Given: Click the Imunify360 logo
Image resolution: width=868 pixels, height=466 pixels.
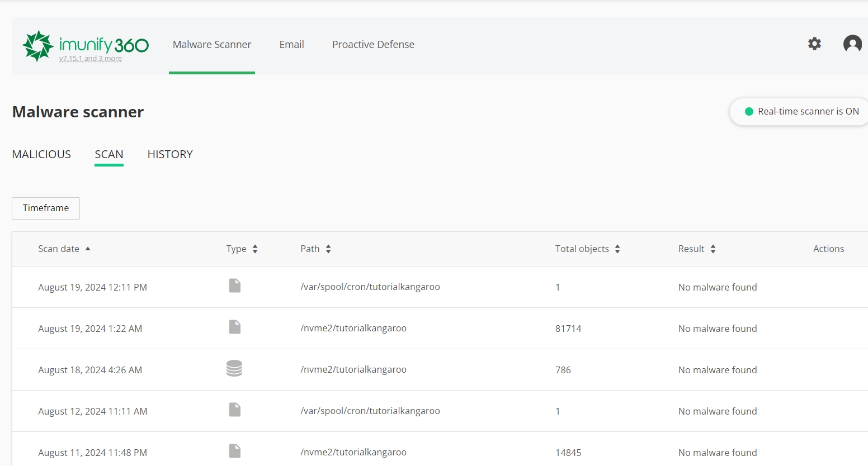Looking at the screenshot, I should [85, 44].
